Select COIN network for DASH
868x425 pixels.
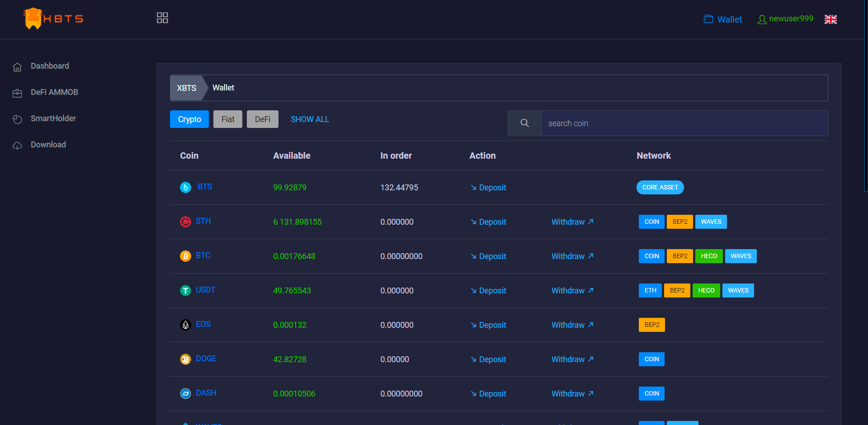coord(651,393)
